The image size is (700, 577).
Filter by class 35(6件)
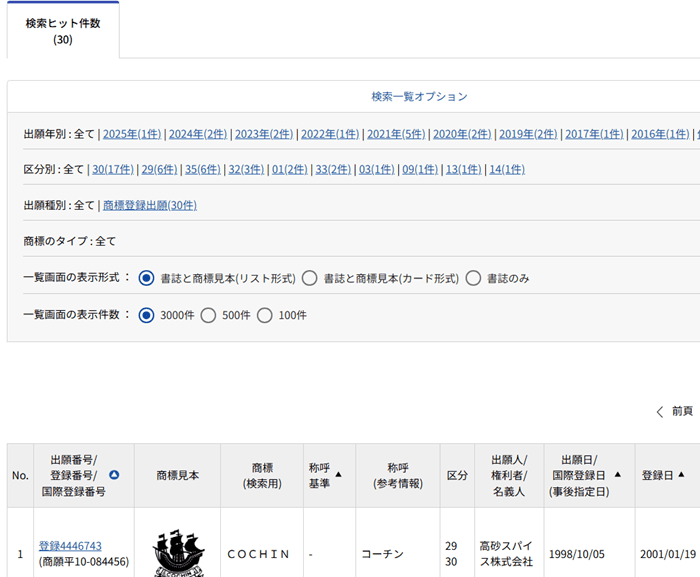203,170
